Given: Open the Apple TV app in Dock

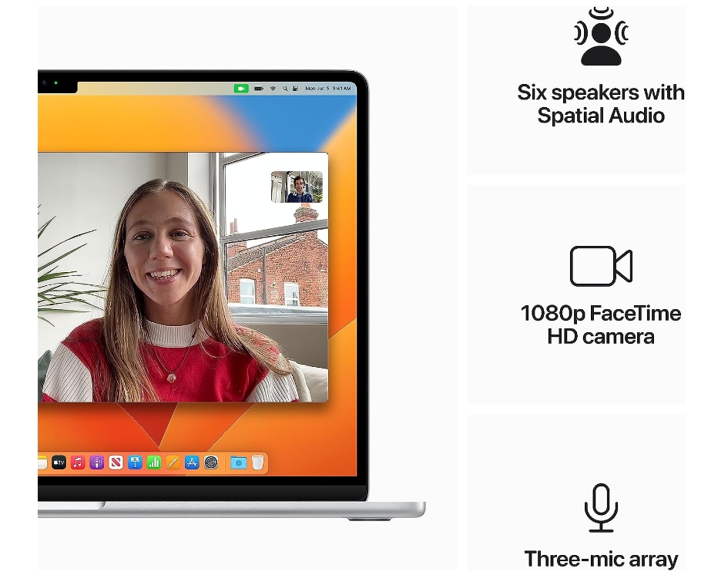Looking at the screenshot, I should pyautogui.click(x=59, y=463).
